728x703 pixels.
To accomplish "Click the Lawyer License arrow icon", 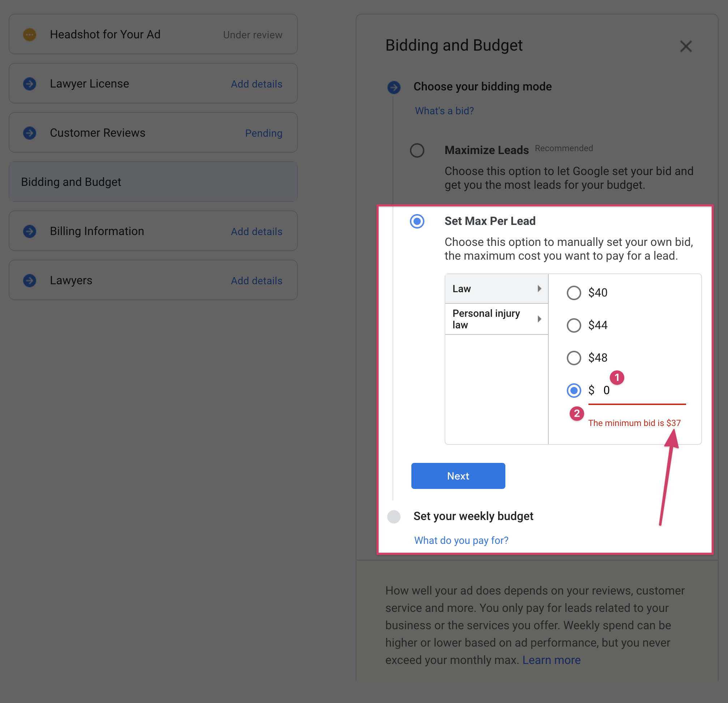I will [x=30, y=84].
